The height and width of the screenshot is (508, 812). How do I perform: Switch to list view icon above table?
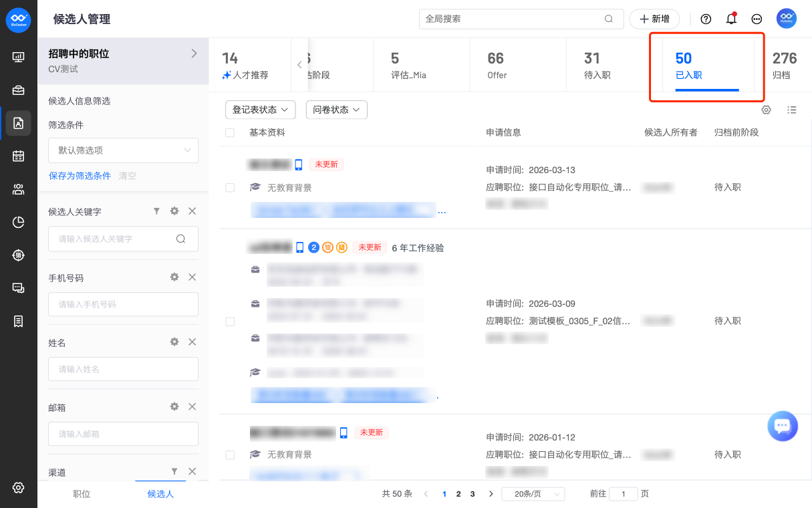click(x=792, y=110)
